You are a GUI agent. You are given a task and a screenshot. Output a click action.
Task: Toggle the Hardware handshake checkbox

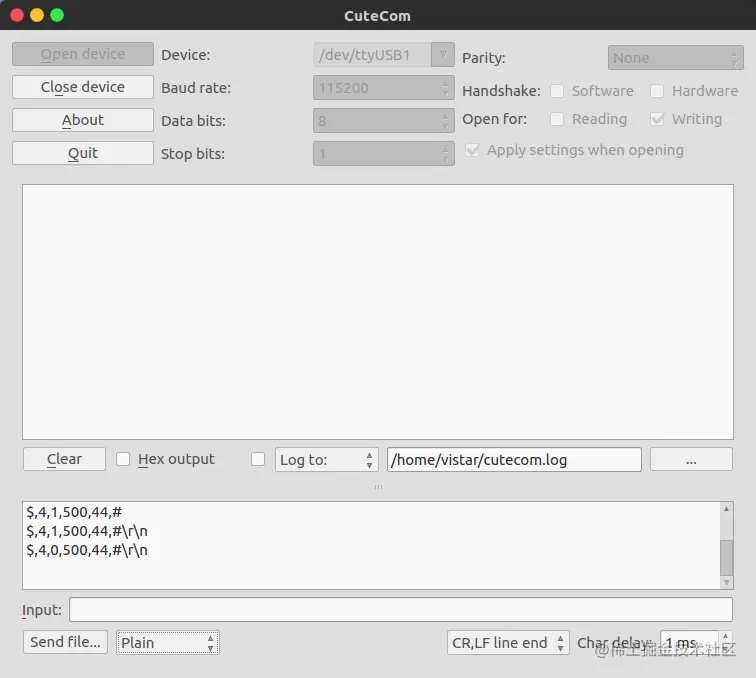657,91
